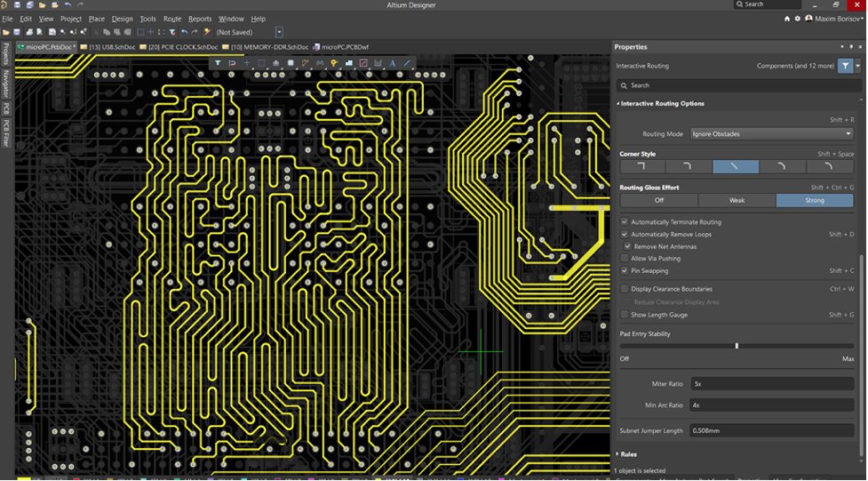Select Strong routing gloss effort

pyautogui.click(x=815, y=201)
